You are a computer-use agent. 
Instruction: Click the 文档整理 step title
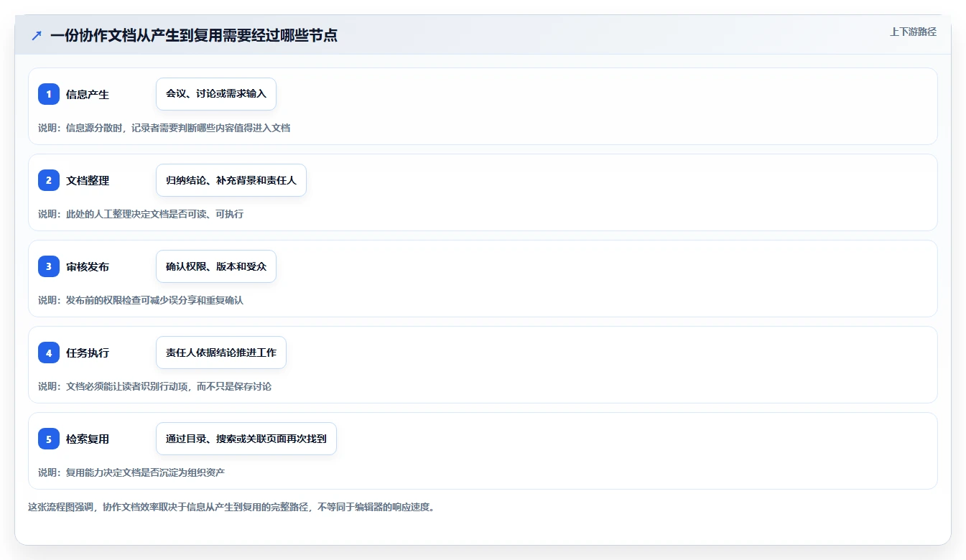(x=88, y=180)
